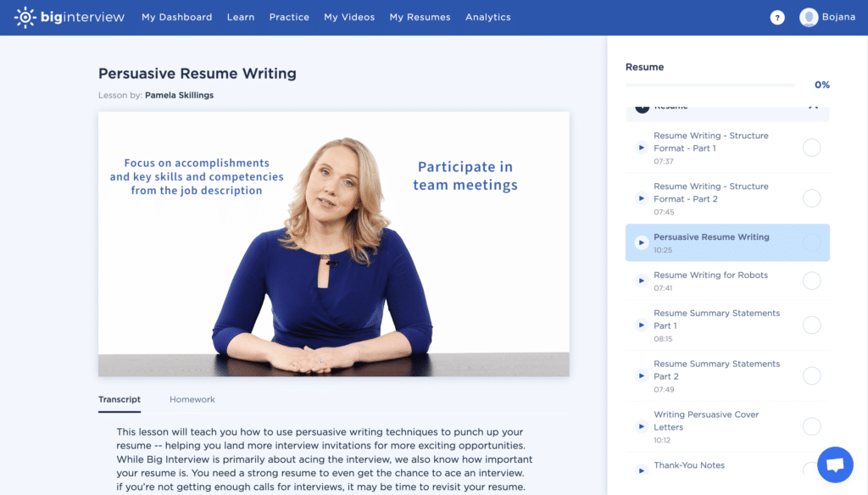Screen dimensions: 868x495
Task: Open My Videos page
Action: [349, 17]
